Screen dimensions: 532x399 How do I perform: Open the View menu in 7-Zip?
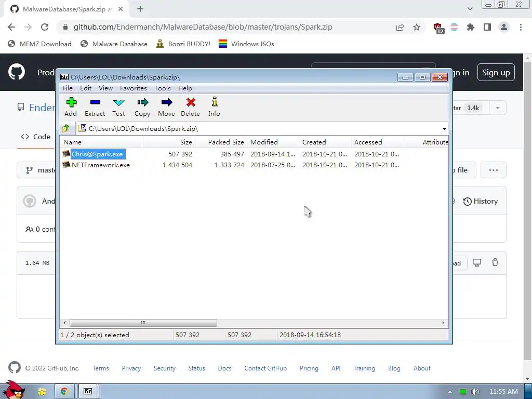(105, 88)
